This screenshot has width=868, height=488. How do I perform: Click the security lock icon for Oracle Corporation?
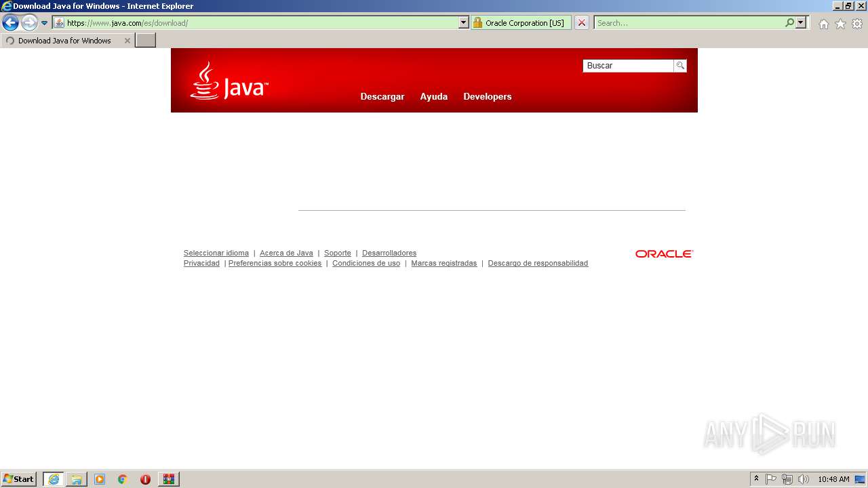pyautogui.click(x=478, y=23)
